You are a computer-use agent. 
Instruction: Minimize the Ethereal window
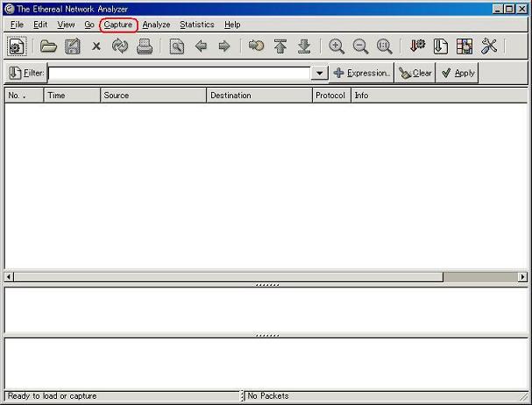pos(498,9)
